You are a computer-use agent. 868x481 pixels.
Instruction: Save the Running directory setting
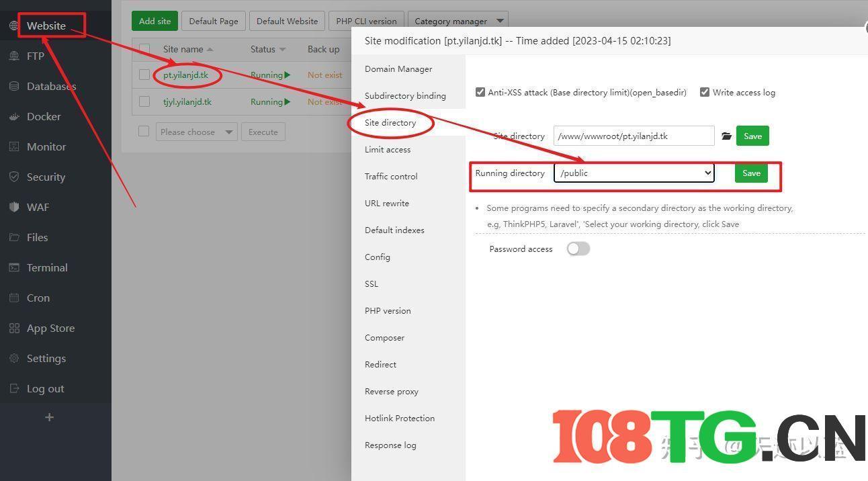[751, 173]
